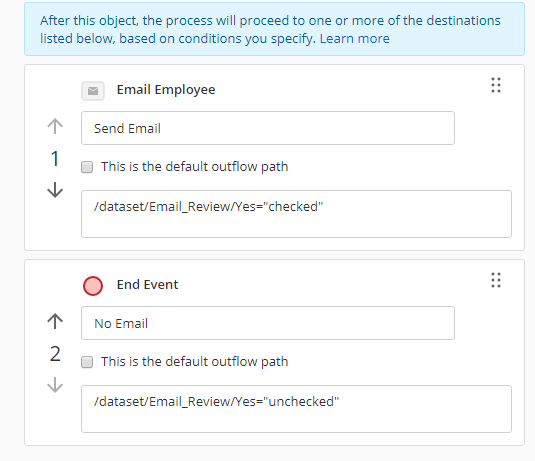
Task: Open the Learn more link
Action: click(x=355, y=39)
